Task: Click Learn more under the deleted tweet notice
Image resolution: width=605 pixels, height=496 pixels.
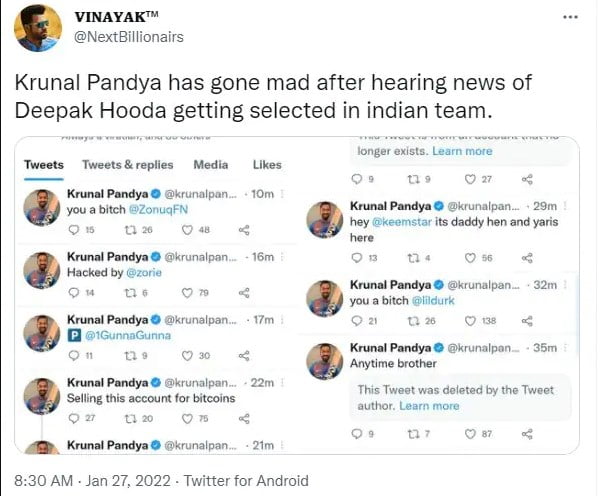Action: pyautogui.click(x=429, y=406)
